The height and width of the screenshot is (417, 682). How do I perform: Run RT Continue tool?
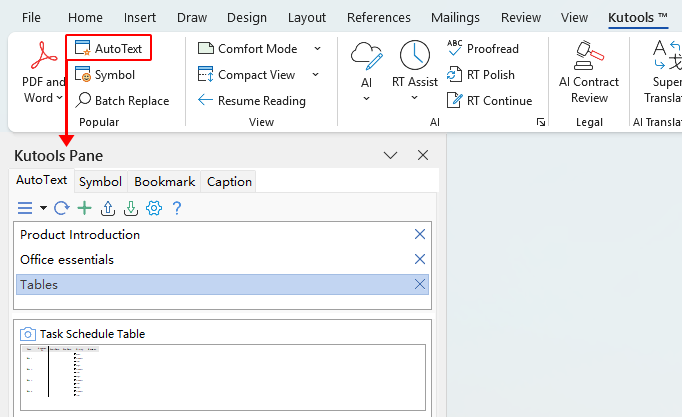[489, 100]
